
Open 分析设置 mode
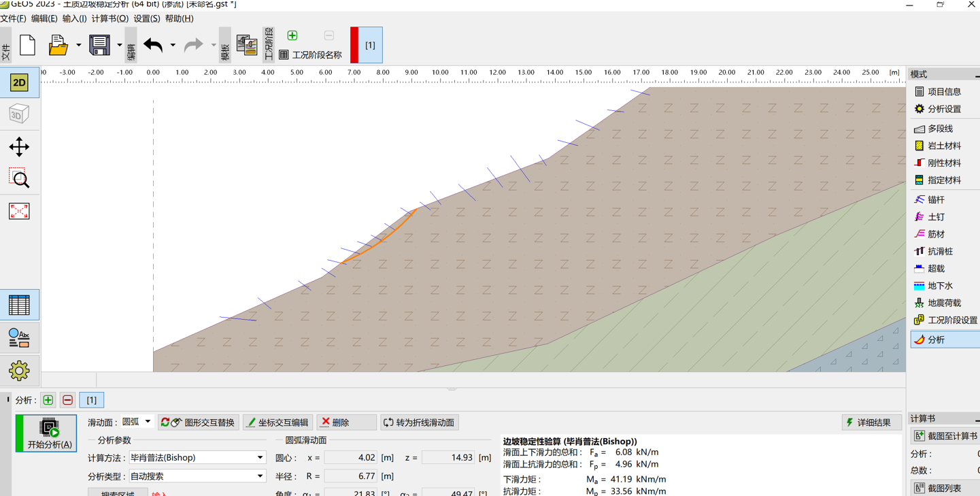[945, 109]
